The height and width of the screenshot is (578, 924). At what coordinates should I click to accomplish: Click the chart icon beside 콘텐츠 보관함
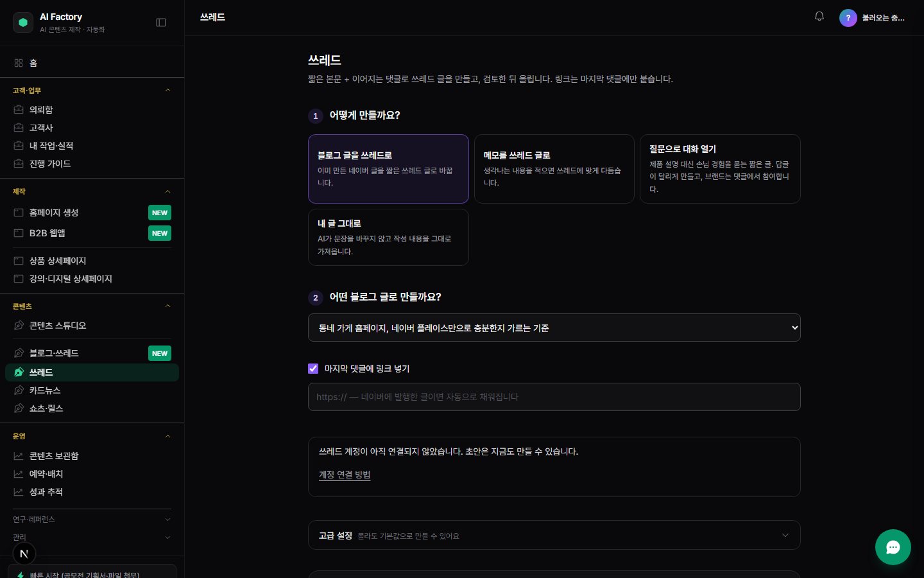pyautogui.click(x=19, y=456)
